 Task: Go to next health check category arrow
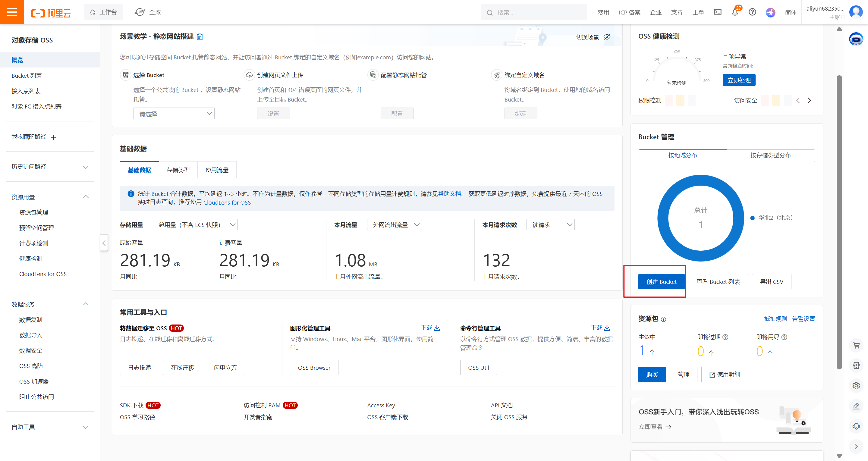pos(809,100)
